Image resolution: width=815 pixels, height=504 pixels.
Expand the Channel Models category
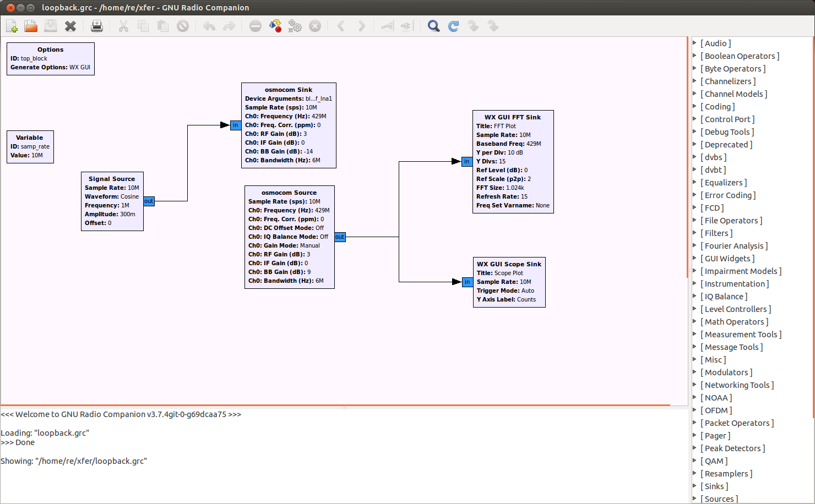pyautogui.click(x=694, y=94)
